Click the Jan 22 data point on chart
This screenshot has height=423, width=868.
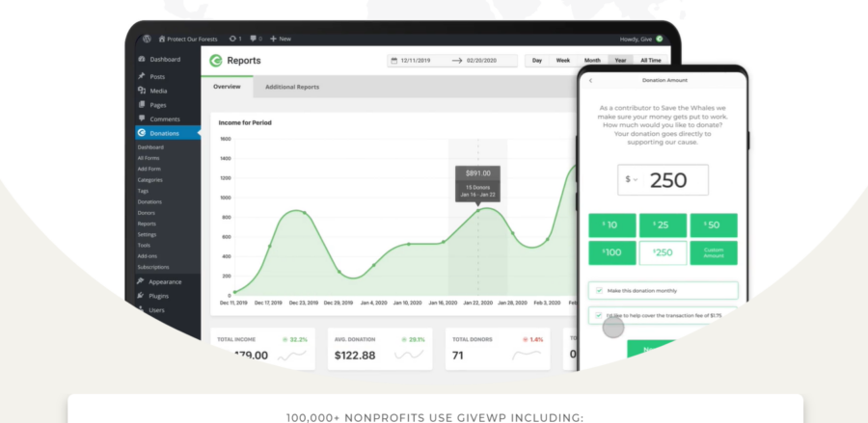[478, 210]
